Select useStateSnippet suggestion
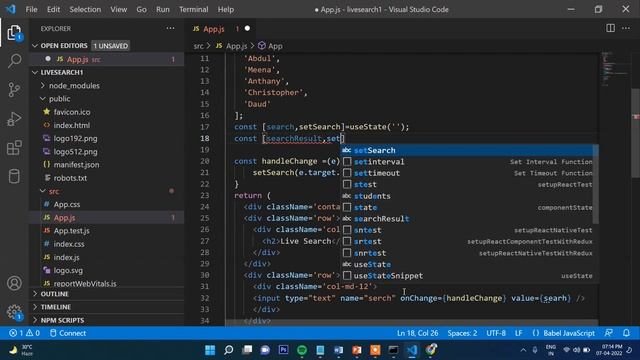 [469, 276]
